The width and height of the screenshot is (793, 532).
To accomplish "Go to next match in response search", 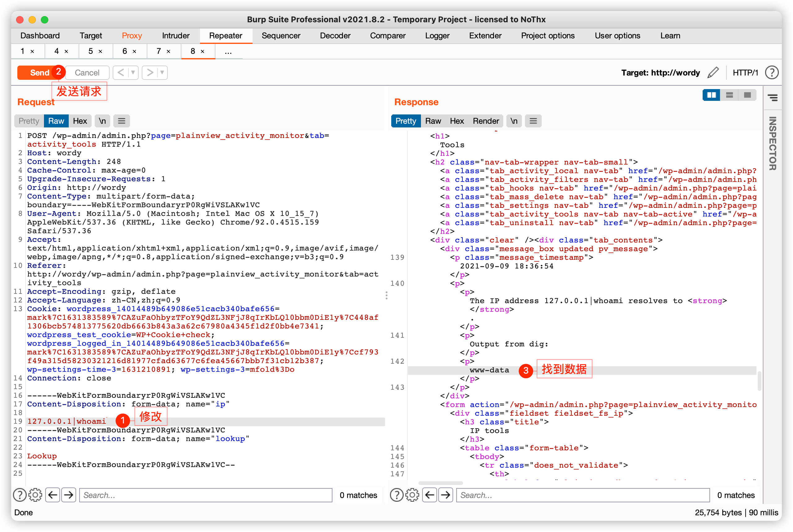I will (445, 495).
